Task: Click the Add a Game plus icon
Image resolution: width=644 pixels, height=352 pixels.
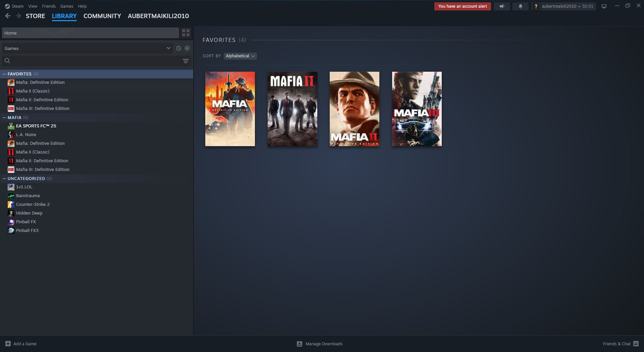Action: pos(8,343)
